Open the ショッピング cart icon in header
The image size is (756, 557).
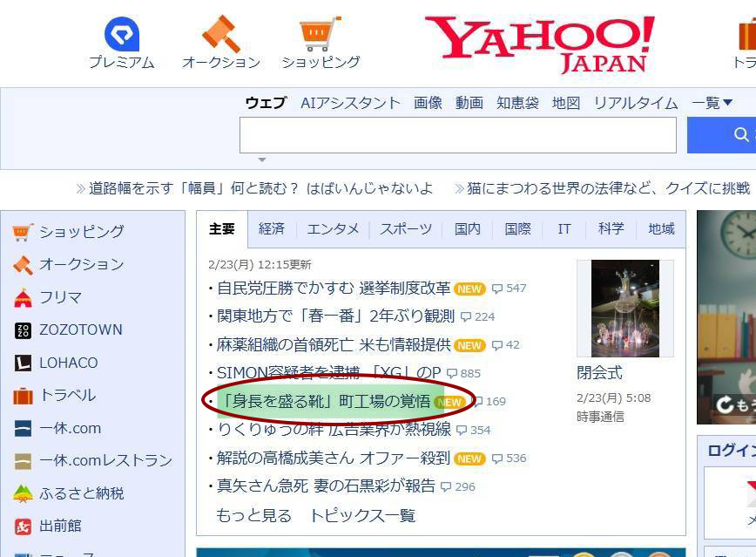click(321, 34)
